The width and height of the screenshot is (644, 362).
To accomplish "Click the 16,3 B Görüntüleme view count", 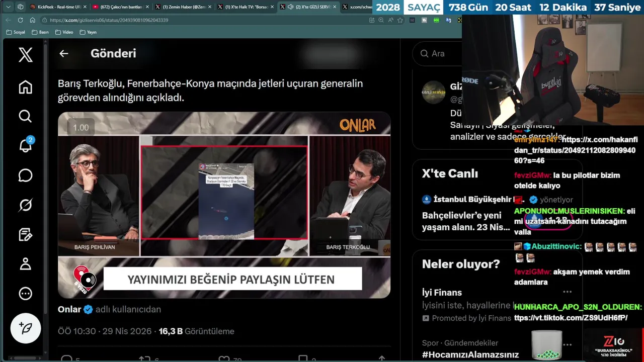I will pyautogui.click(x=196, y=331).
